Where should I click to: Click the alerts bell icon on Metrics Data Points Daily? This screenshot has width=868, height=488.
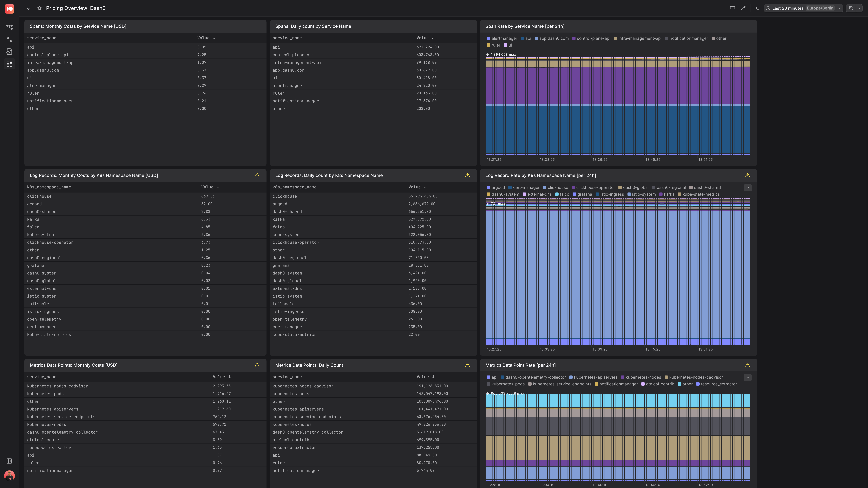(467, 365)
